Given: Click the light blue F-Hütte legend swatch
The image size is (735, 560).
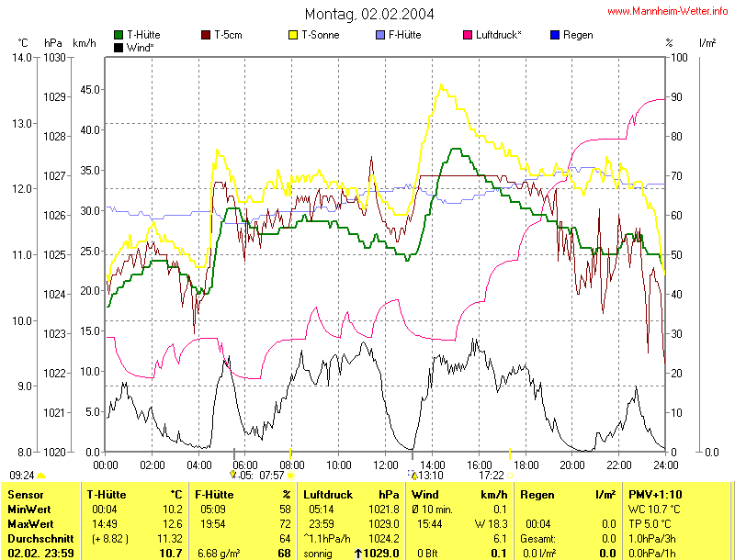Looking at the screenshot, I should click(381, 35).
